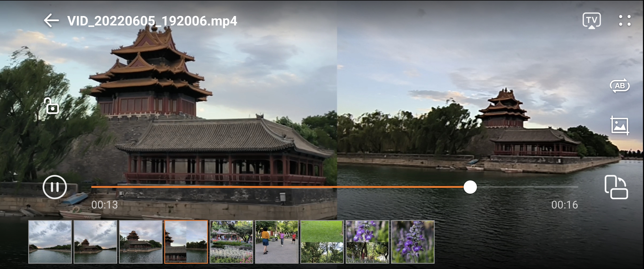
Task: Select the purple flowers and trees thumbnail
Action: (x=367, y=242)
